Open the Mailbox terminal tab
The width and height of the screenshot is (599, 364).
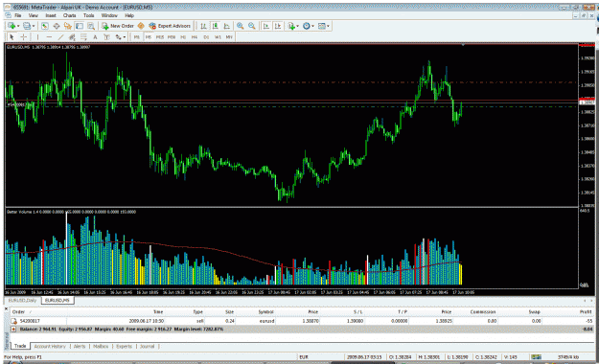[101, 347]
